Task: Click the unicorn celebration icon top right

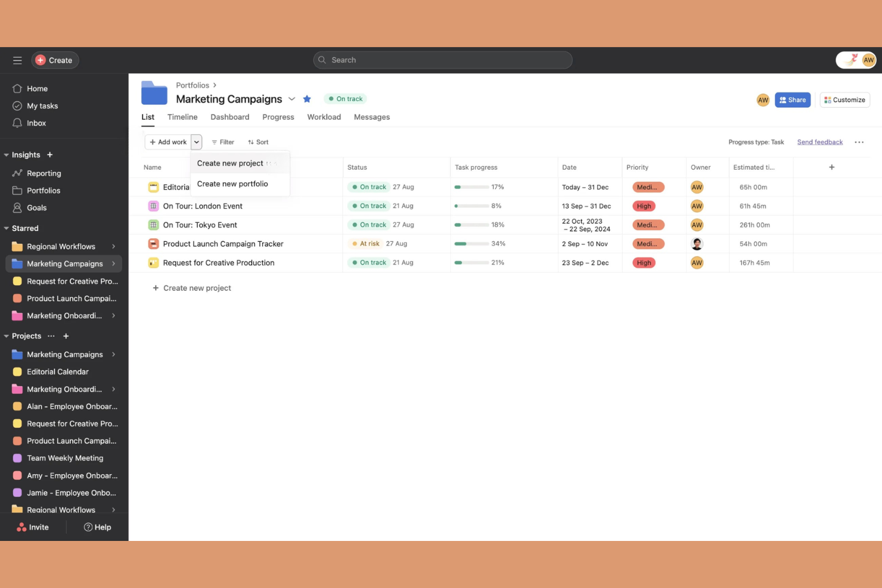Action: tap(851, 60)
